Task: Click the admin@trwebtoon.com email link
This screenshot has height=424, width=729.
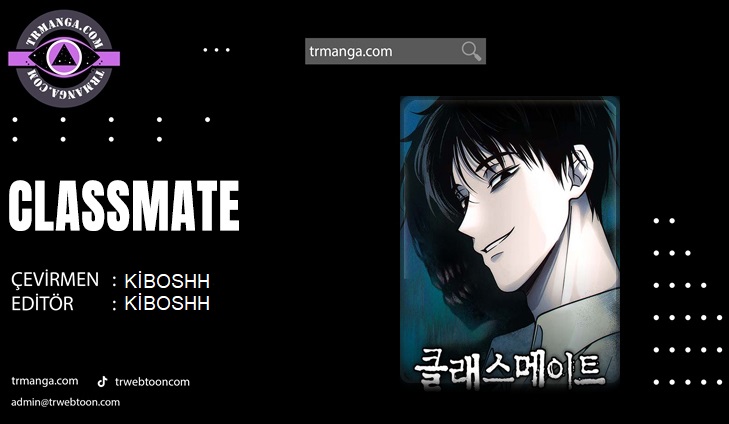Action: (66, 402)
